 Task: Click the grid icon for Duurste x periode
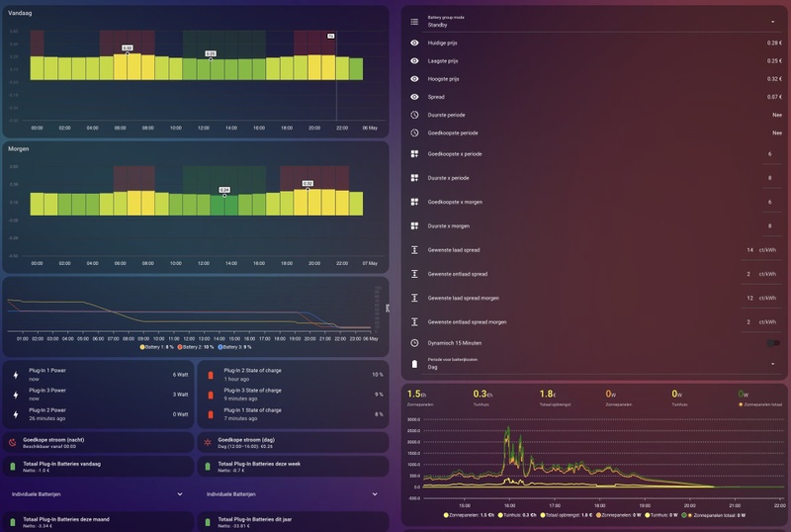click(x=414, y=178)
